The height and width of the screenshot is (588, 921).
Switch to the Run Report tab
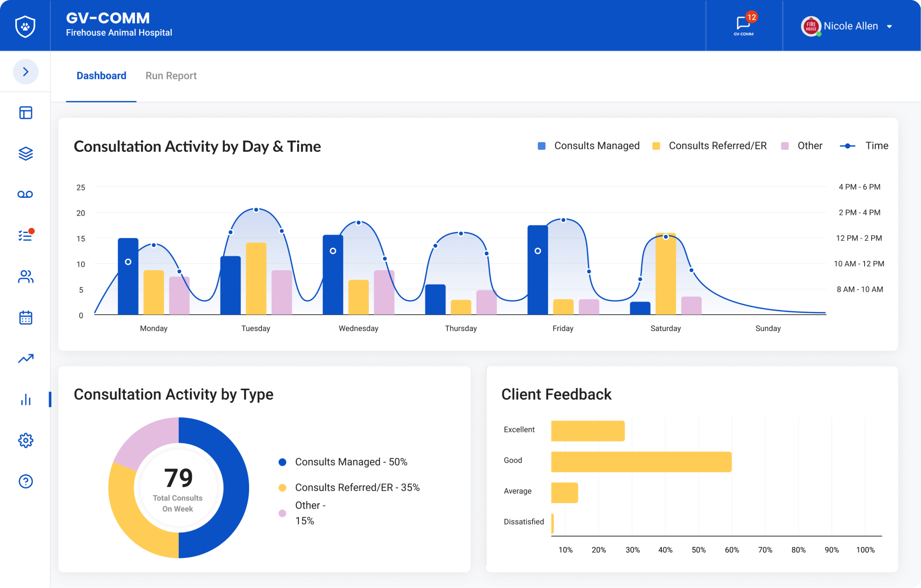tap(171, 76)
